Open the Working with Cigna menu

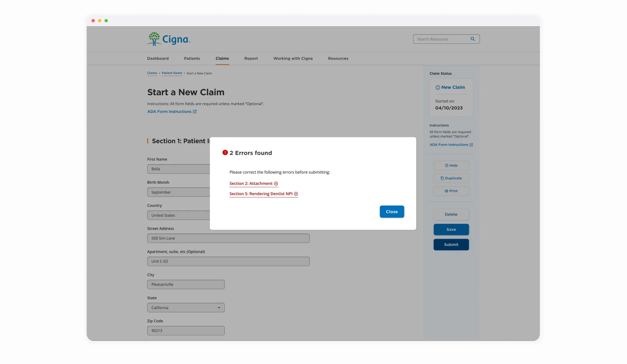coord(293,58)
